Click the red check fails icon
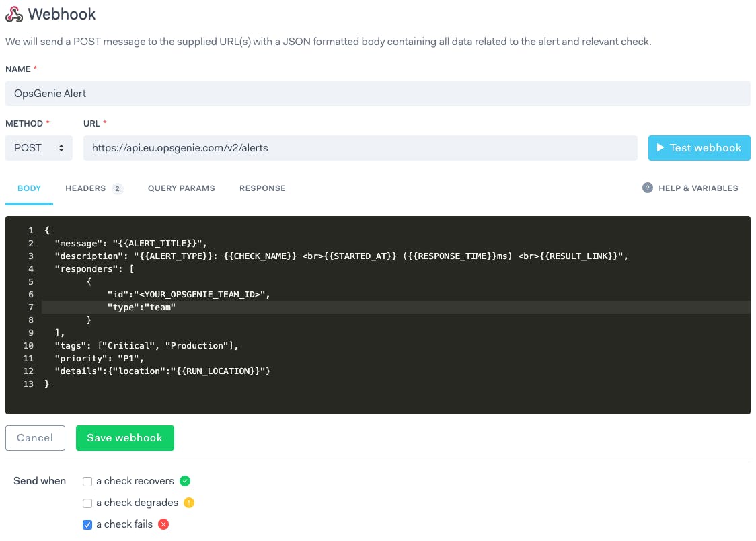756x541 pixels. [163, 524]
